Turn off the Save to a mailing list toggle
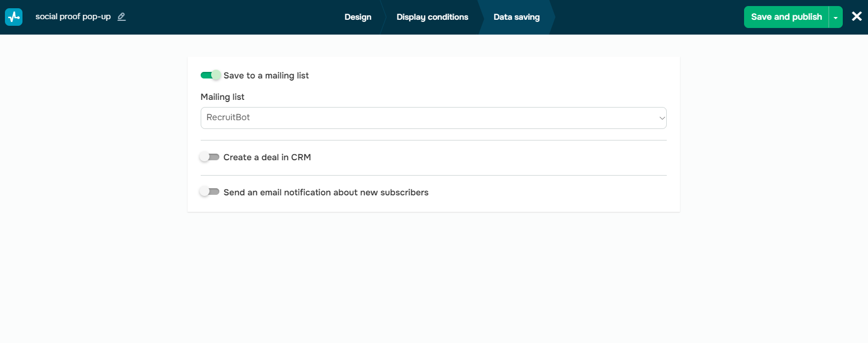The image size is (868, 343). tap(211, 75)
